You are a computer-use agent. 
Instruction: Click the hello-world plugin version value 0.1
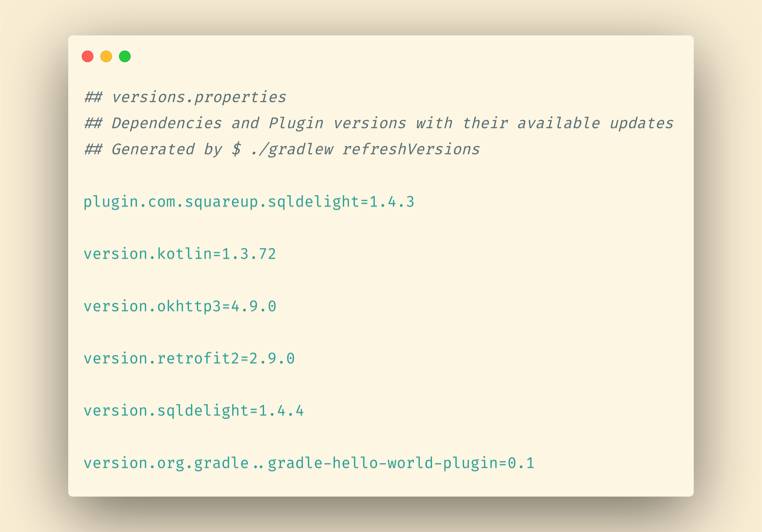(521, 463)
